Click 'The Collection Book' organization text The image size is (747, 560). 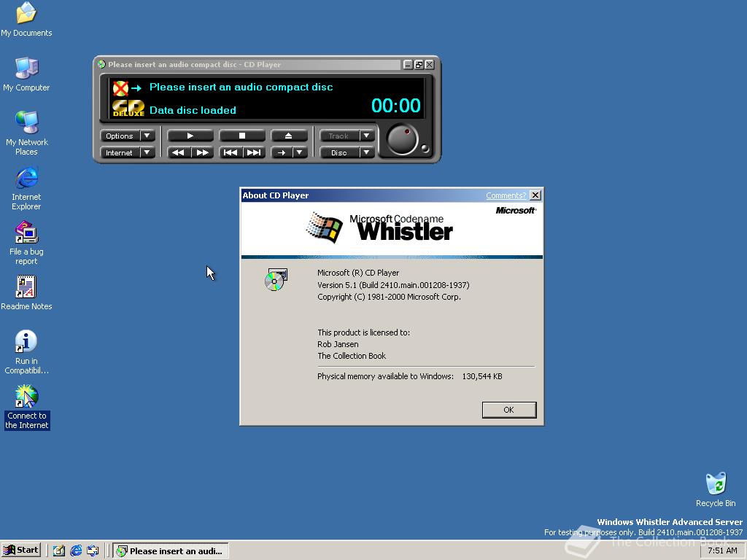click(352, 356)
